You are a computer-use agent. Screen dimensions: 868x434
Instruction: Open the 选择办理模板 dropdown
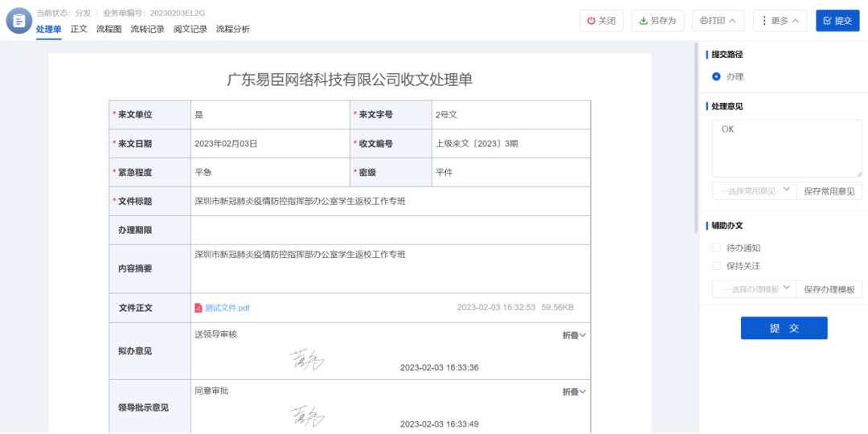pos(754,289)
